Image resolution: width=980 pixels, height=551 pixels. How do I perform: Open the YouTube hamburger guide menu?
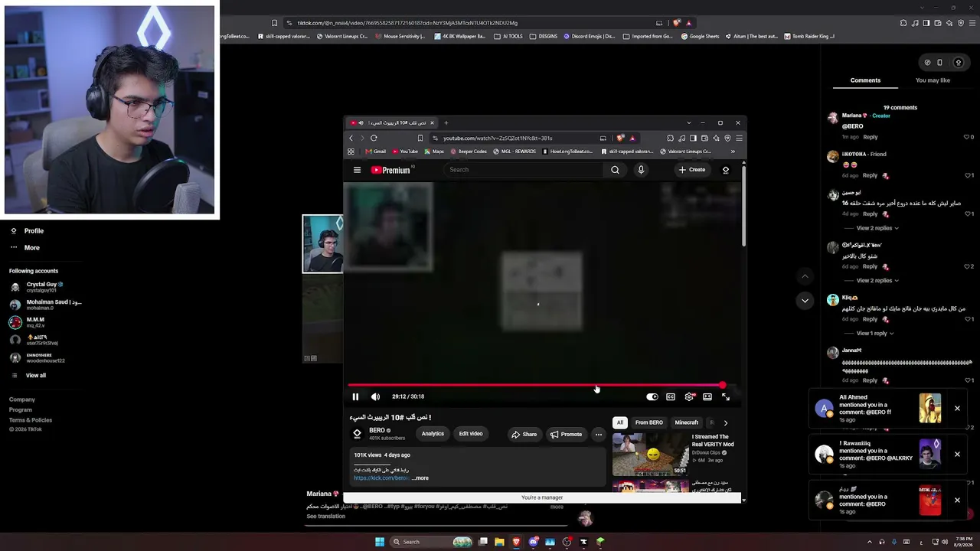coord(357,170)
